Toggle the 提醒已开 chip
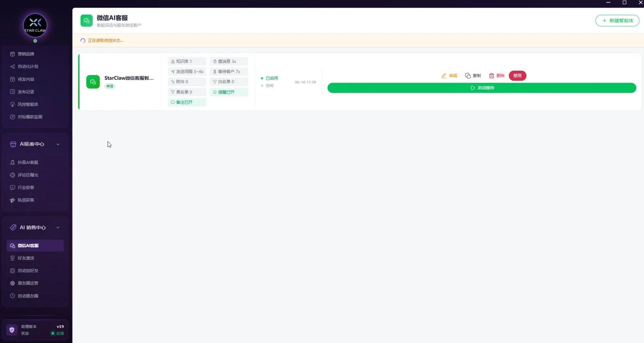 (x=229, y=92)
